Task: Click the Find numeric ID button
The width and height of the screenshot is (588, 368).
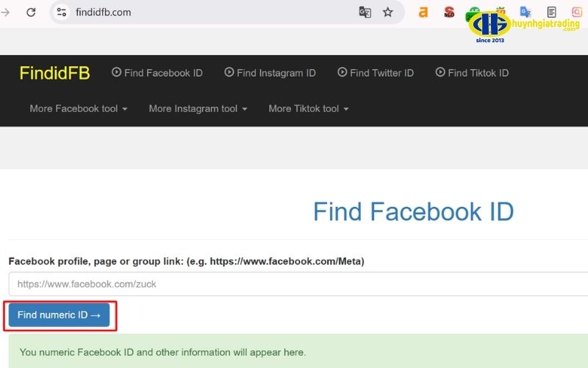Action: pyautogui.click(x=59, y=315)
